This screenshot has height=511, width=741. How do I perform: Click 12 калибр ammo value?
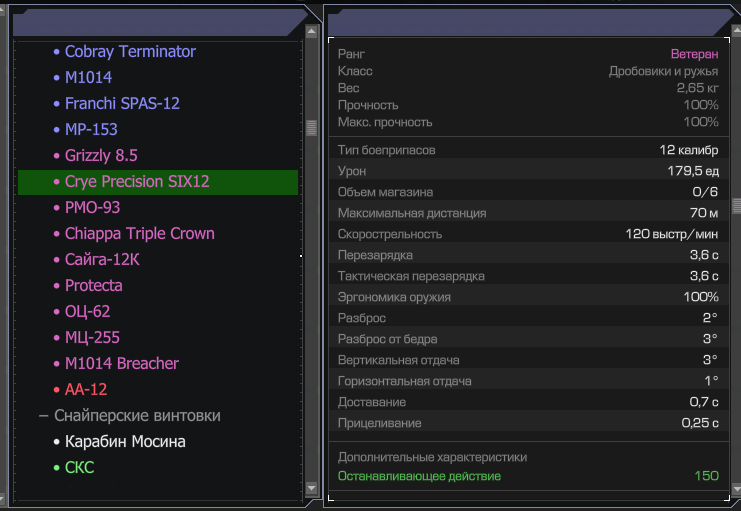[689, 150]
